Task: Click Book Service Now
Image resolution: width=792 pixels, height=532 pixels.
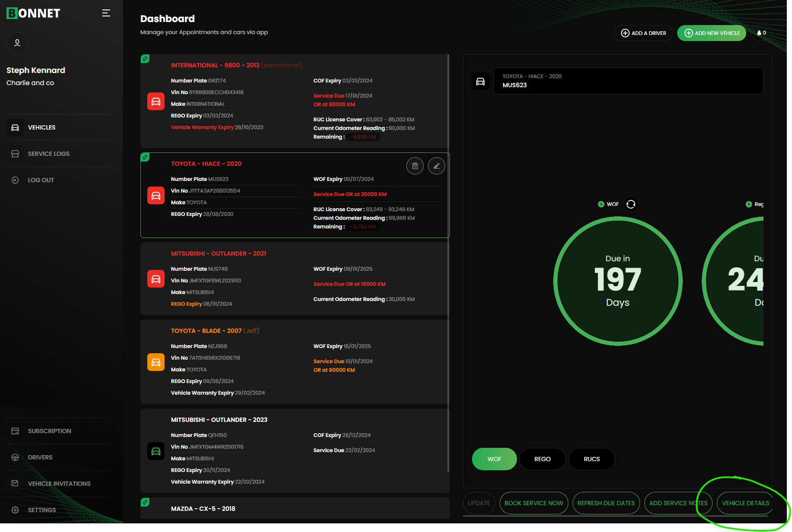Action: (x=534, y=503)
